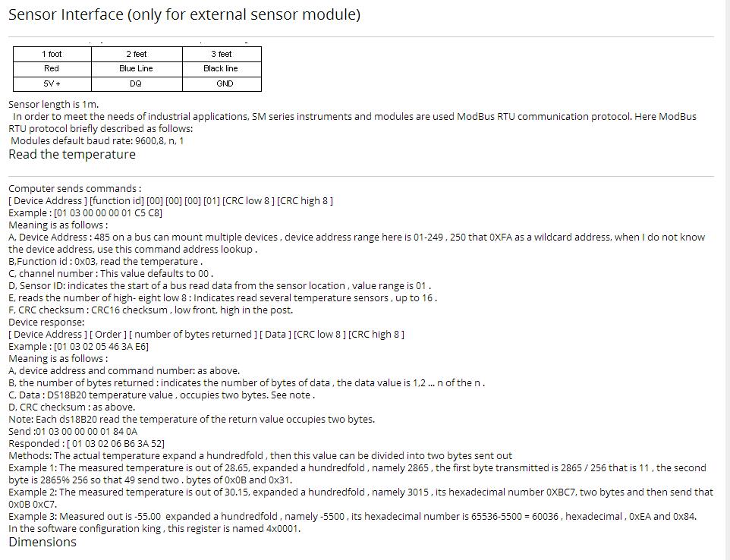The height and width of the screenshot is (560, 730).
Task: Click the '2 feet' table header cell
Action: pyautogui.click(x=137, y=54)
